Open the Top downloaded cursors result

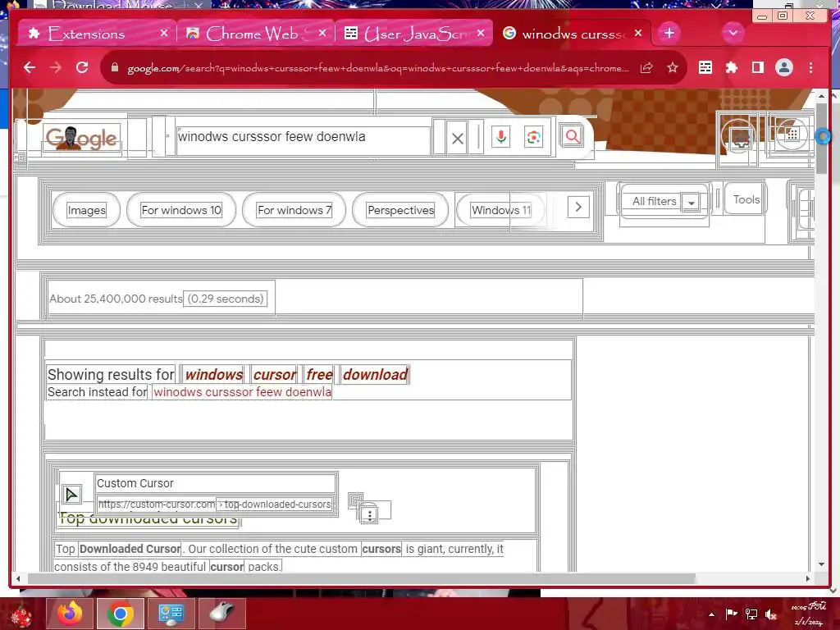[148, 519]
